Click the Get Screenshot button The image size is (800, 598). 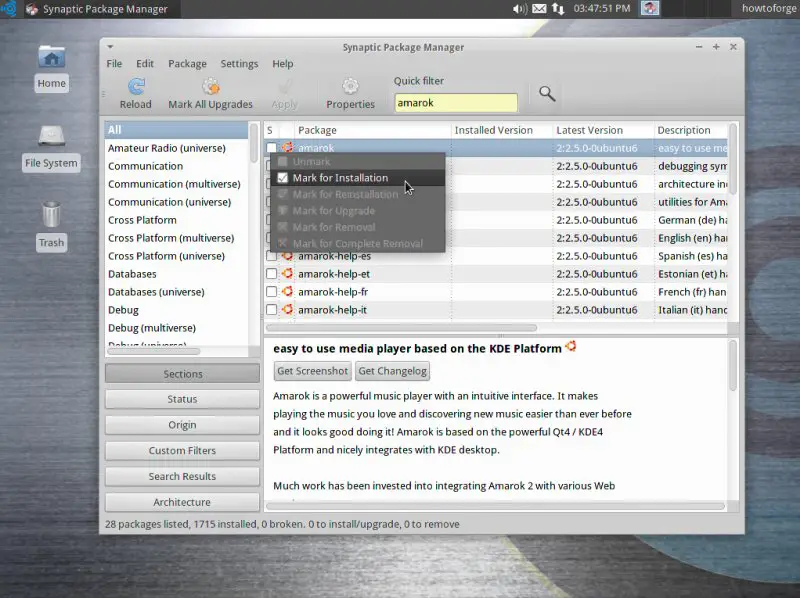pyautogui.click(x=313, y=371)
